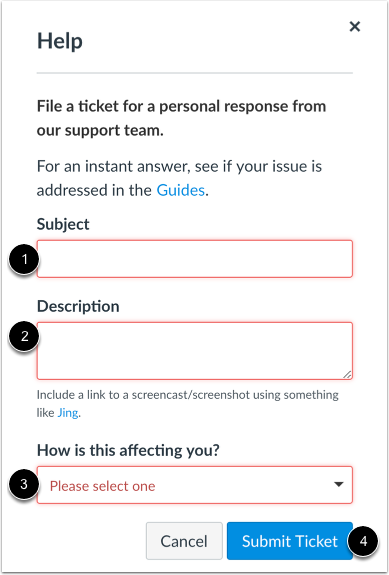
Task: Click the Description box resize grip
Action: tap(347, 374)
